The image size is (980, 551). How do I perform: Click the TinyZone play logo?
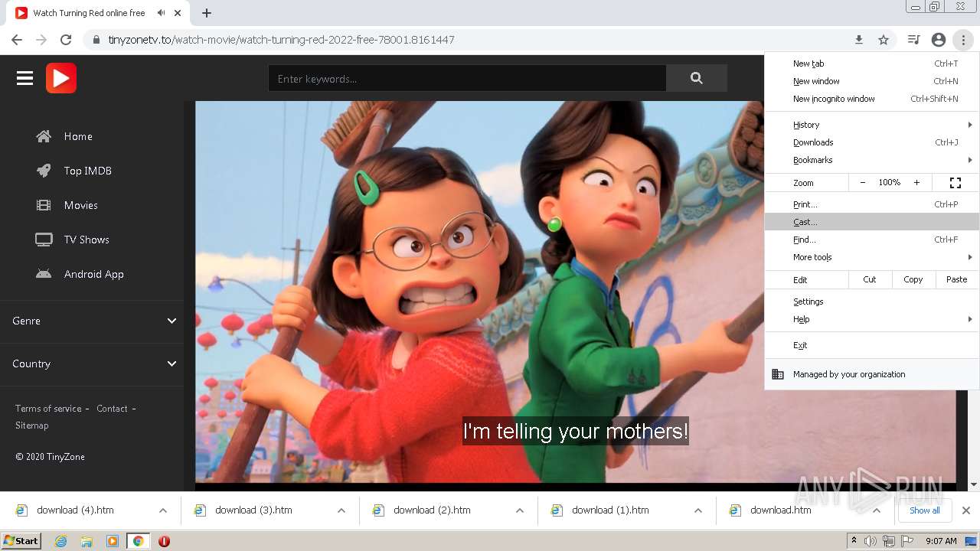(61, 78)
